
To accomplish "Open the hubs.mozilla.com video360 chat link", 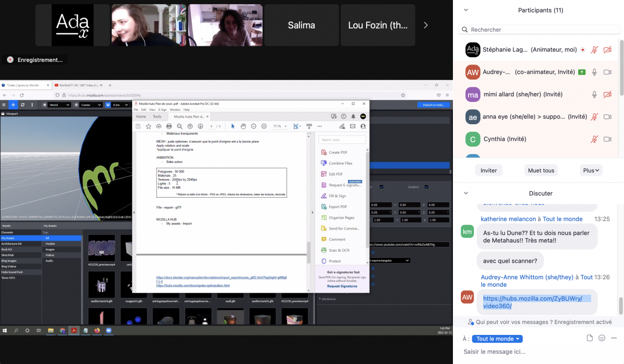I will click(x=537, y=302).
